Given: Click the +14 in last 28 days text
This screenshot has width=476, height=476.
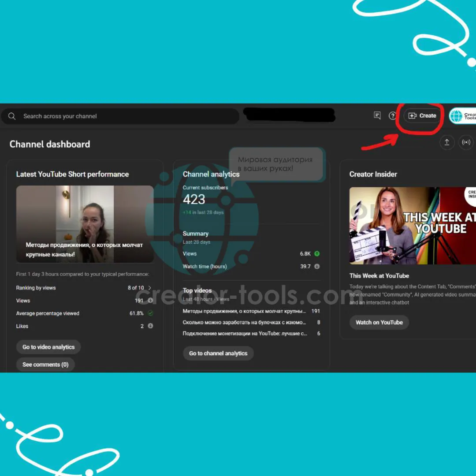Looking at the screenshot, I should (x=203, y=212).
